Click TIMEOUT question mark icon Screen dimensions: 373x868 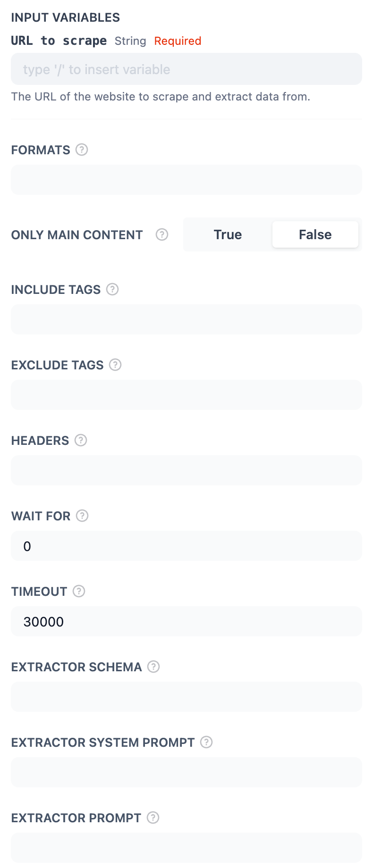(x=79, y=591)
